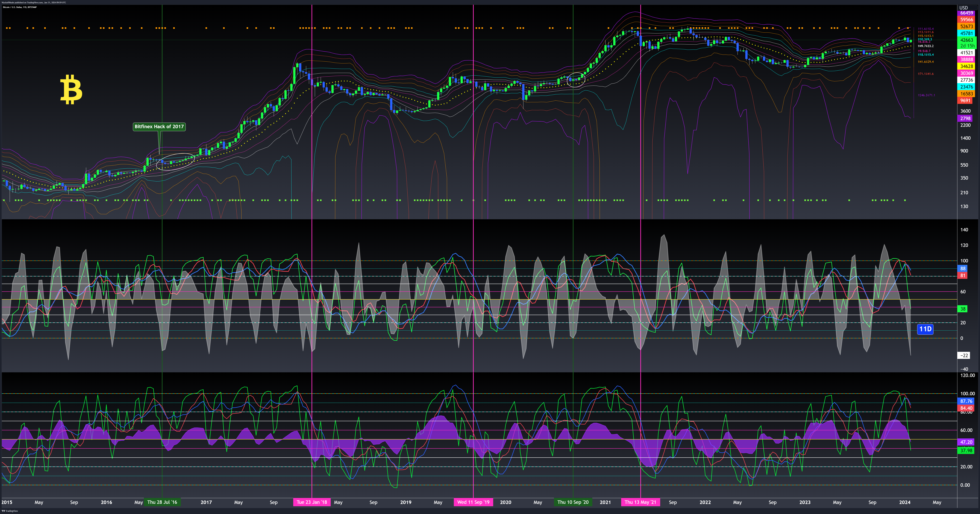This screenshot has height=514, width=980.
Task: Click the 2022 label on time axis
Action: 705,502
